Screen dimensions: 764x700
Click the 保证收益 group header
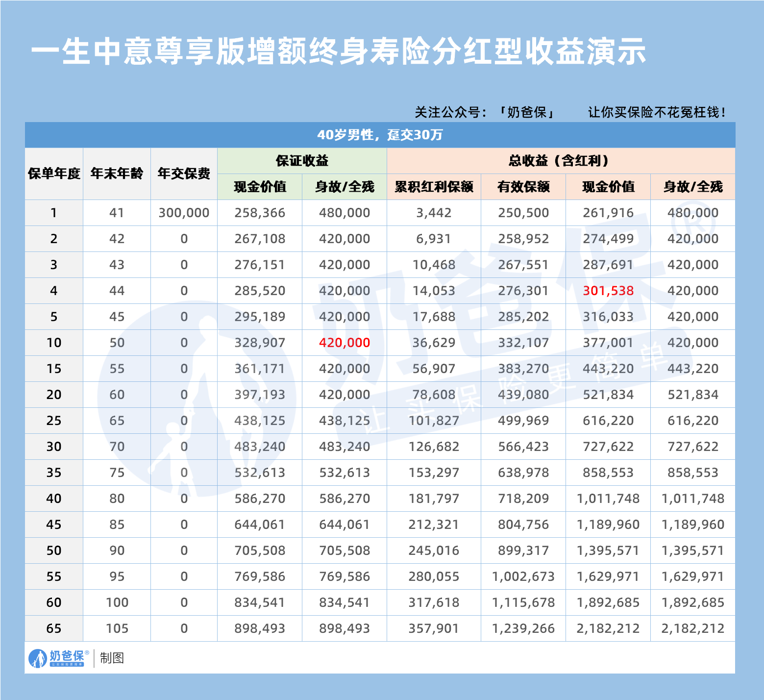click(302, 161)
